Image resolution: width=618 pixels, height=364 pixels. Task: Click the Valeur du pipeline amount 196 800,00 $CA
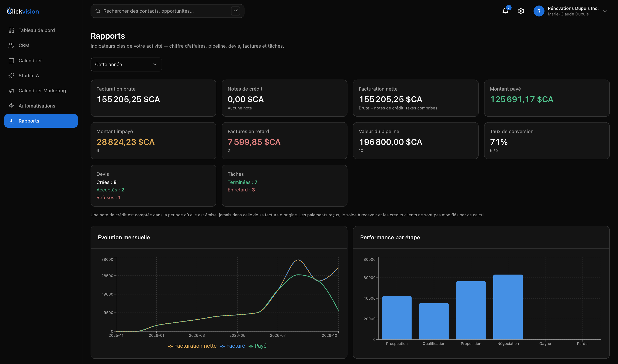(x=390, y=142)
